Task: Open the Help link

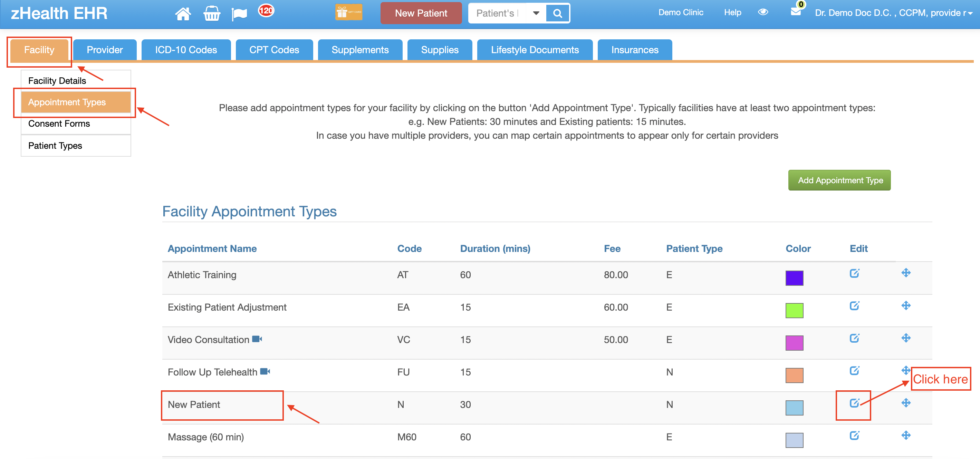Action: 732,12
